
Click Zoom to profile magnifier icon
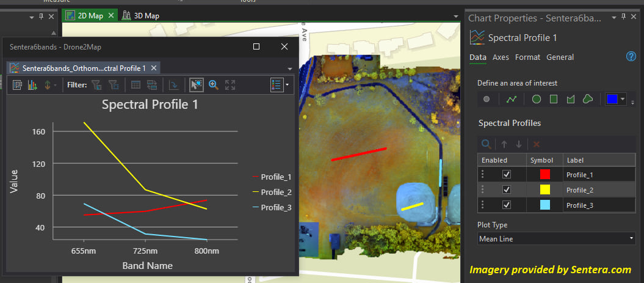pyautogui.click(x=487, y=144)
